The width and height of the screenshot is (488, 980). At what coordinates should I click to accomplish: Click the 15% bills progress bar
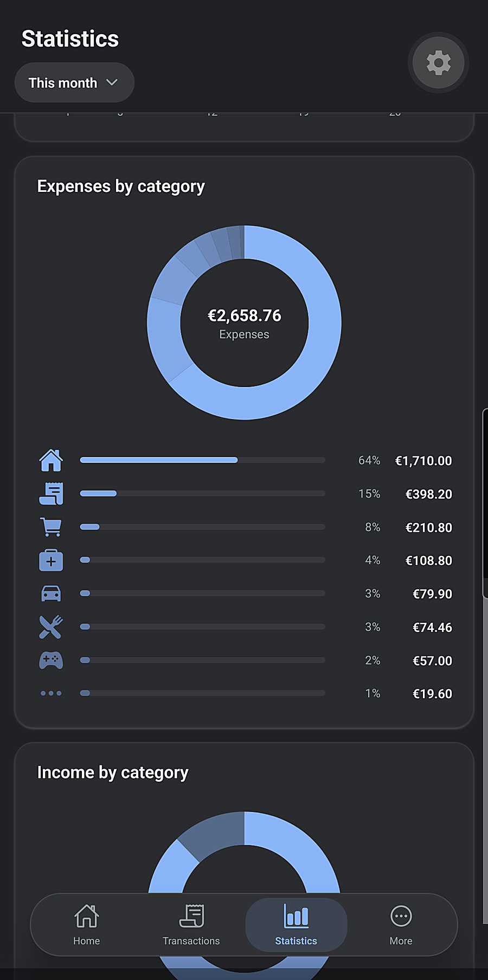coord(202,494)
